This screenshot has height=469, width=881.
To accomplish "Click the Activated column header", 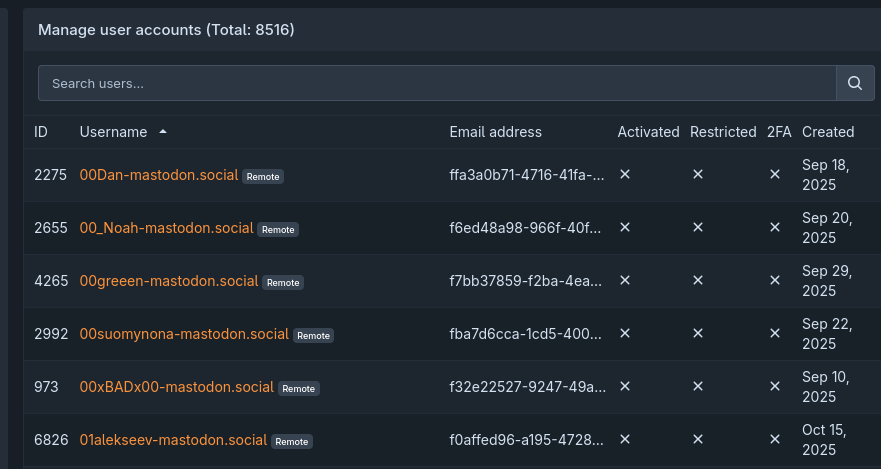I will click(648, 132).
